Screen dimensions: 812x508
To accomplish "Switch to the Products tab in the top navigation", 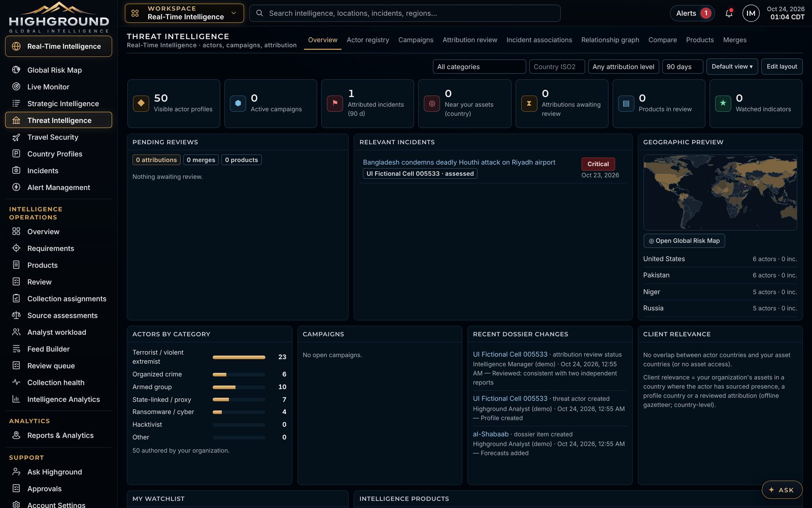I will (700, 40).
